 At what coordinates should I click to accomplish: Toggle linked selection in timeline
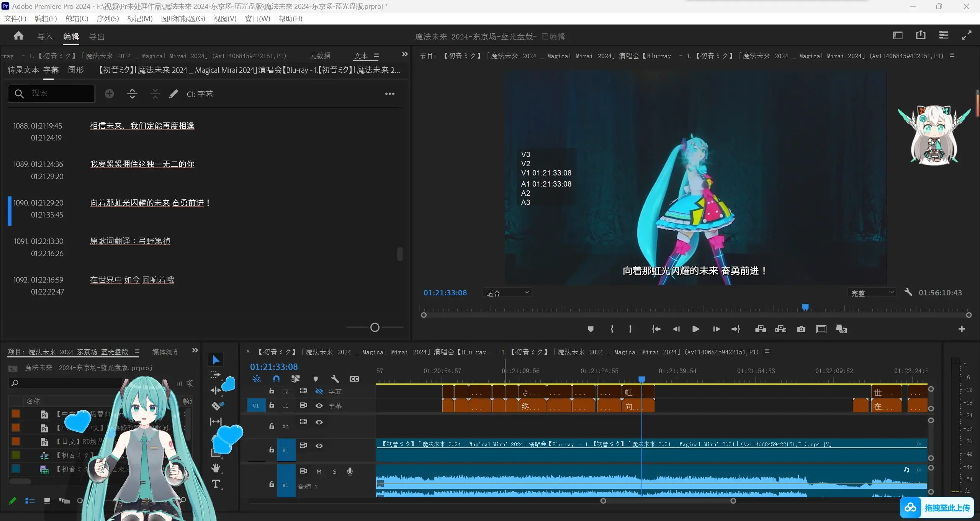tap(295, 379)
